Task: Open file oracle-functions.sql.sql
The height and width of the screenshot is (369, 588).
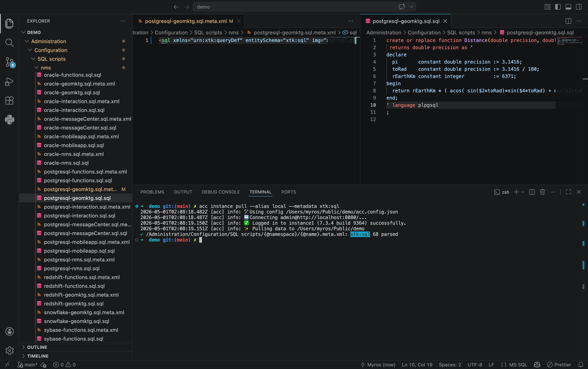Action: pos(72,75)
